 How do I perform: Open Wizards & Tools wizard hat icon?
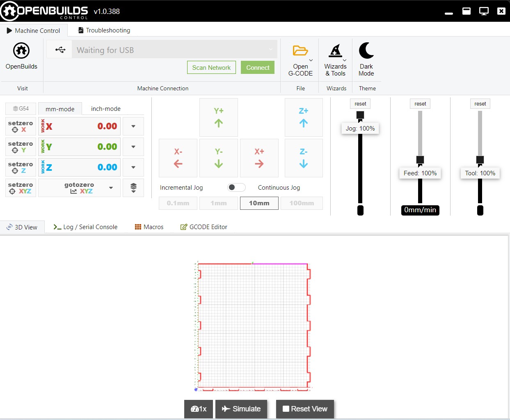[335, 50]
